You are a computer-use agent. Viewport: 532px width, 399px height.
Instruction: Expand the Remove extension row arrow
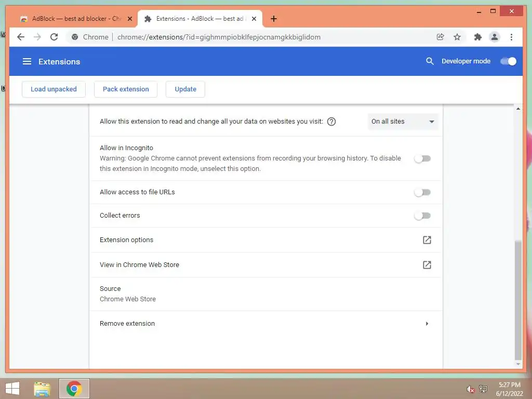[x=427, y=324]
